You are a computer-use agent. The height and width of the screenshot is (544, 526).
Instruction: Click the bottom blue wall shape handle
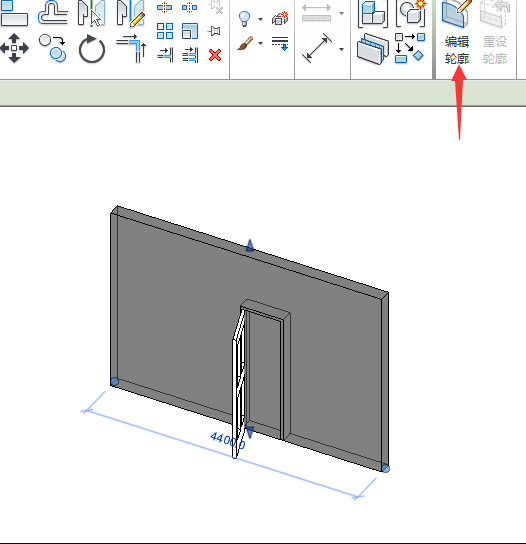pos(249,433)
